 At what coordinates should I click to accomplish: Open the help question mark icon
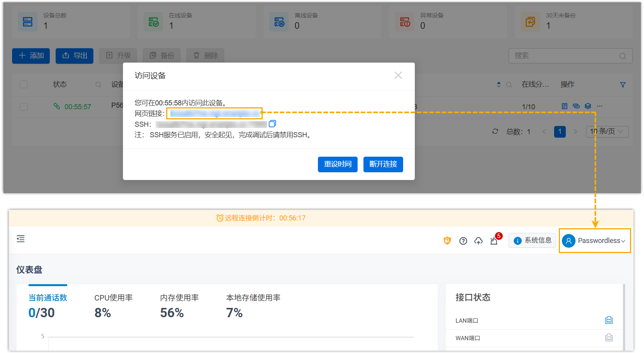463,241
